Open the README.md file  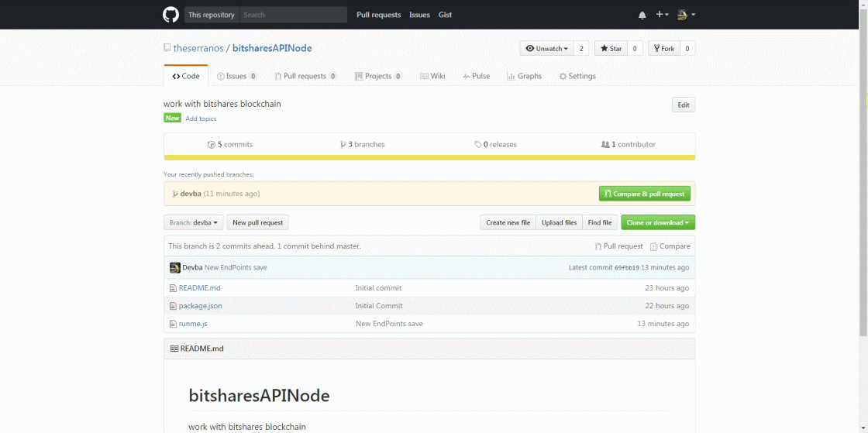[x=199, y=288]
